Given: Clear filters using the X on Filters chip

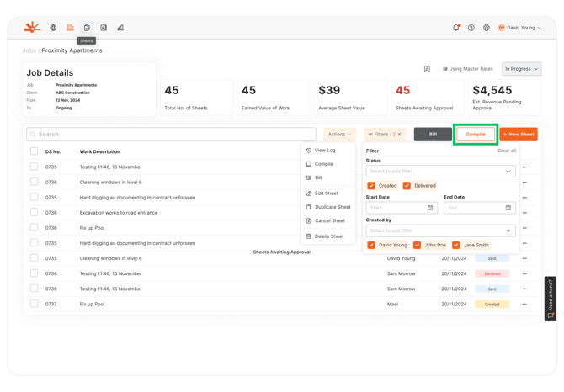Looking at the screenshot, I should pyautogui.click(x=400, y=135).
